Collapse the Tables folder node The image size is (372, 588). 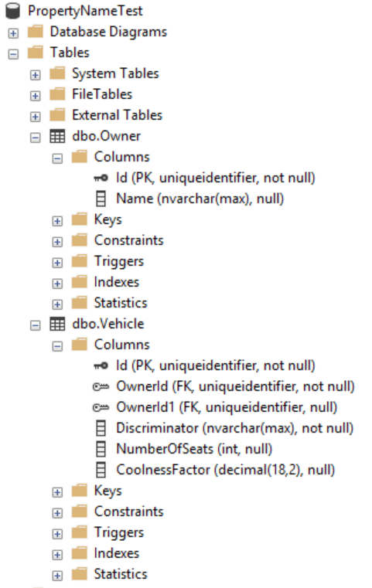point(13,54)
